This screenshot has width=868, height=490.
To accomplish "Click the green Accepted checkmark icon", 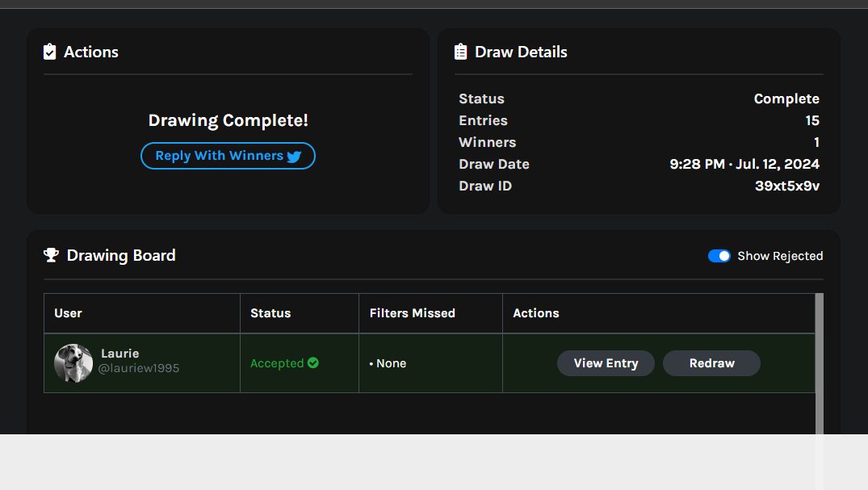I will (x=313, y=362).
